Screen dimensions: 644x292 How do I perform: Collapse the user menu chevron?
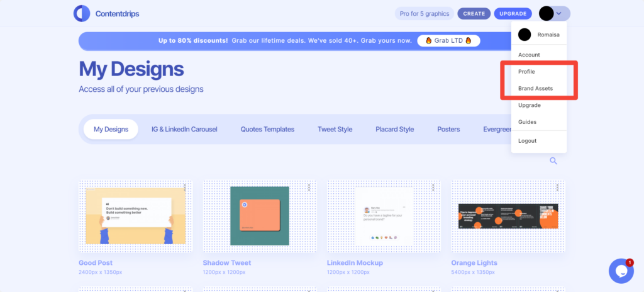[x=559, y=13]
